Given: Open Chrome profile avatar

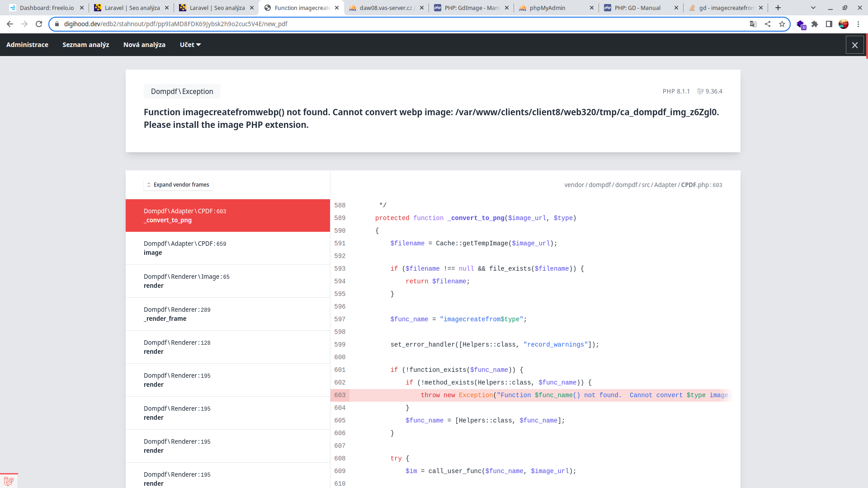Looking at the screenshot, I should pos(844,24).
